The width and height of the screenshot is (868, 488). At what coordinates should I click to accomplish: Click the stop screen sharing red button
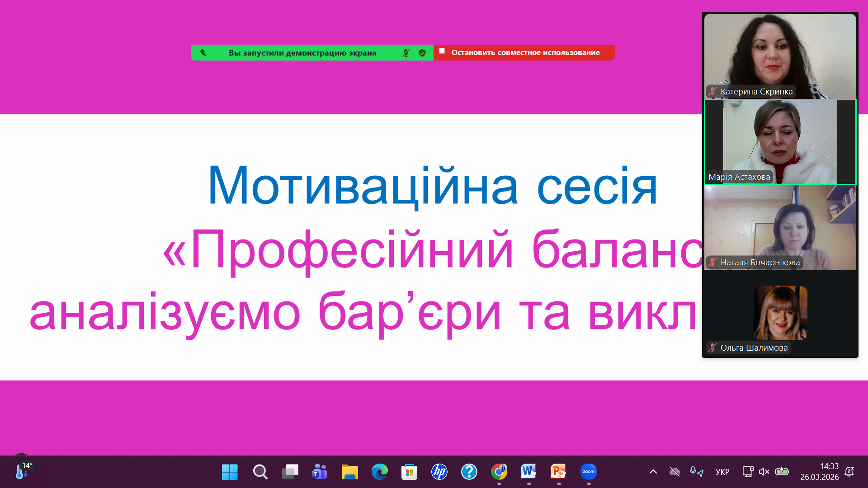[524, 52]
